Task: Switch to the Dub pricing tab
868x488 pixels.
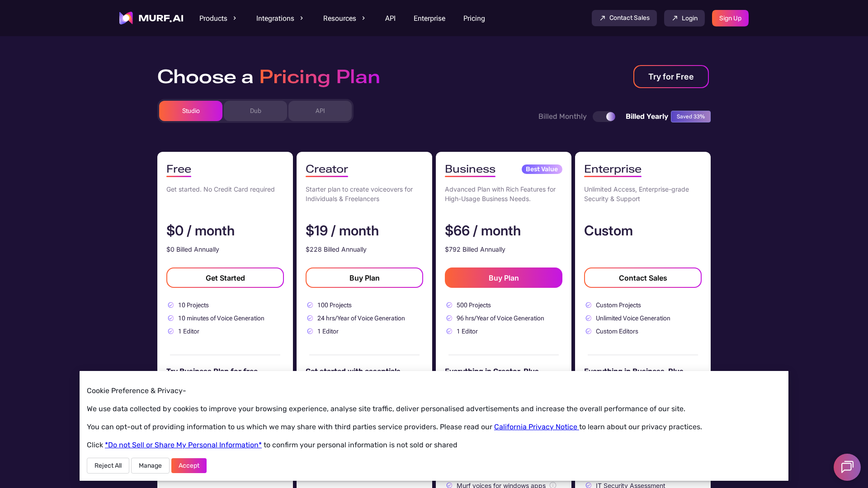Action: pyautogui.click(x=255, y=111)
